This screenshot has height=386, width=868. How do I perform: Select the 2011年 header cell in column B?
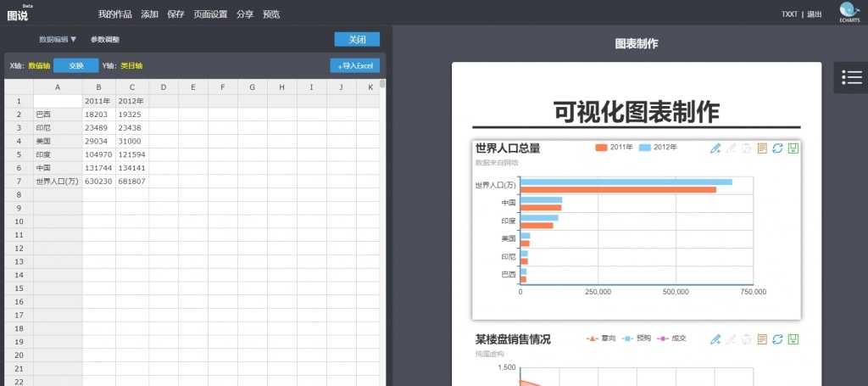pos(98,101)
